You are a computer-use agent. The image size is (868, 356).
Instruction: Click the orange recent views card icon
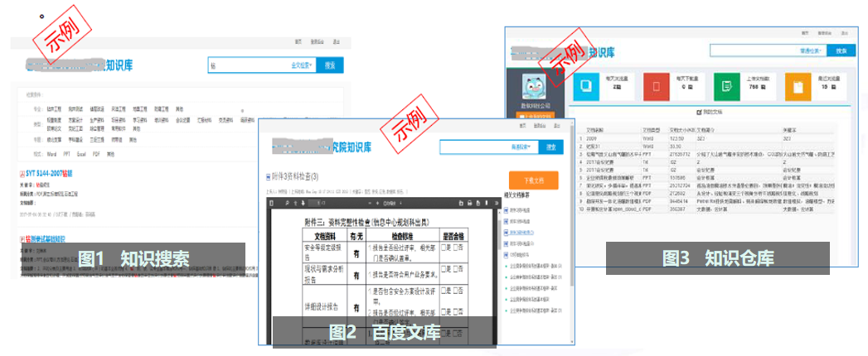798,87
